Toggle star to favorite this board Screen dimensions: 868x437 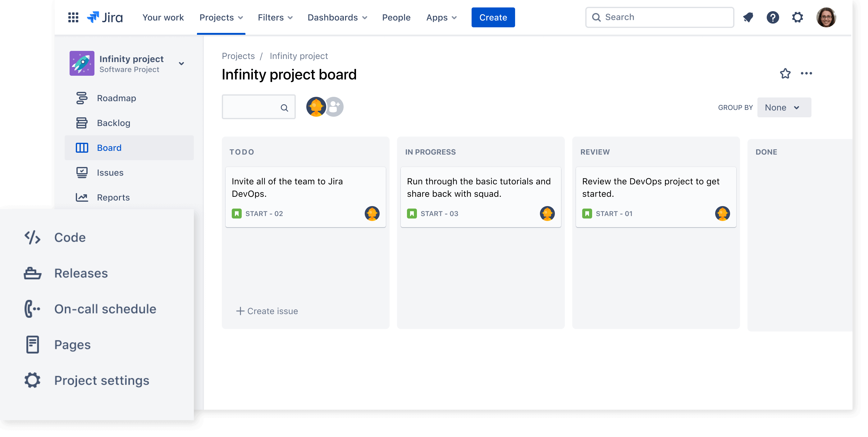[x=784, y=73]
